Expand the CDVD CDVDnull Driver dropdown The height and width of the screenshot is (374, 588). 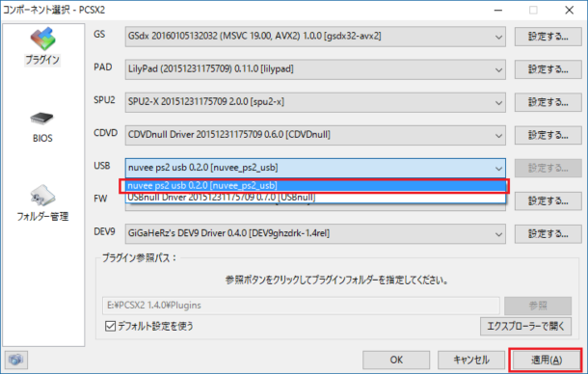[x=315, y=135]
